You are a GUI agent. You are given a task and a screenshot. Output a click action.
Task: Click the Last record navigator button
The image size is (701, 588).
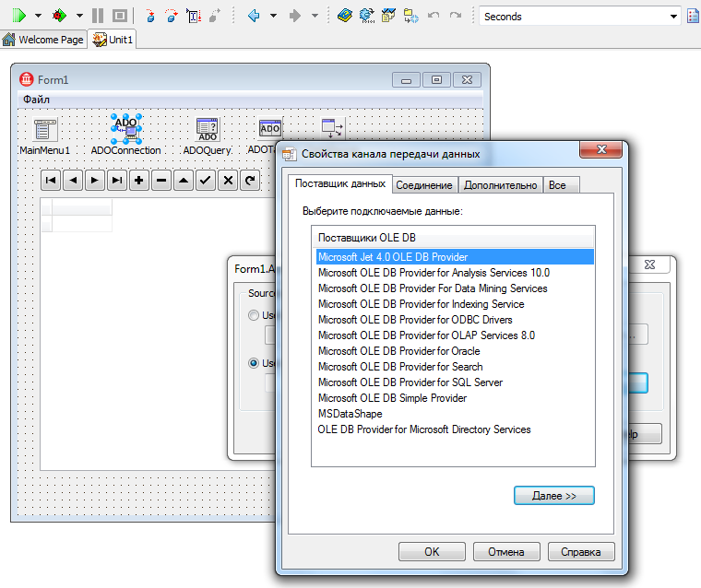tap(117, 181)
